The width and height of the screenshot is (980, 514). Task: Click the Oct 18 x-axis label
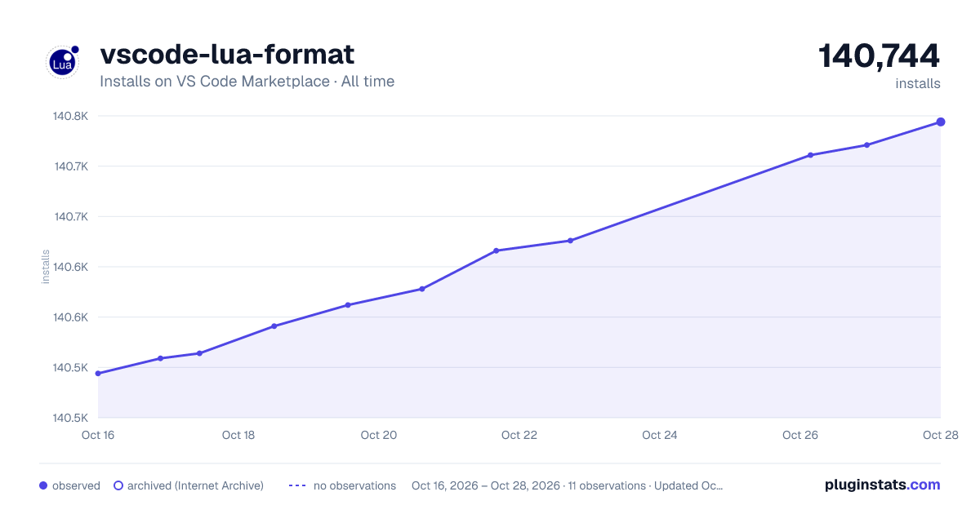pyautogui.click(x=238, y=435)
